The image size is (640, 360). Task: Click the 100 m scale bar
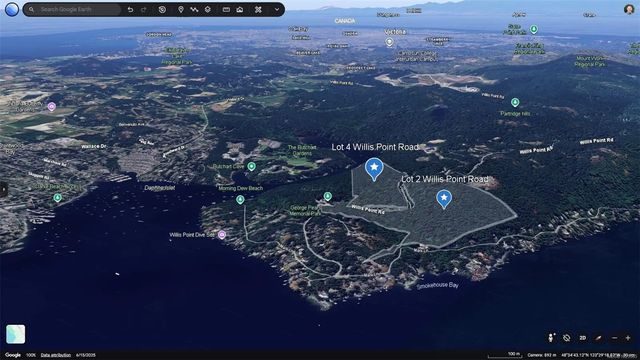tap(504, 355)
